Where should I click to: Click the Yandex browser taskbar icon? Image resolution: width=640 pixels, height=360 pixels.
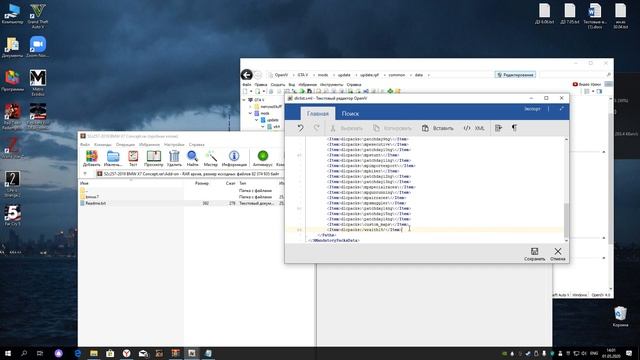point(127,353)
